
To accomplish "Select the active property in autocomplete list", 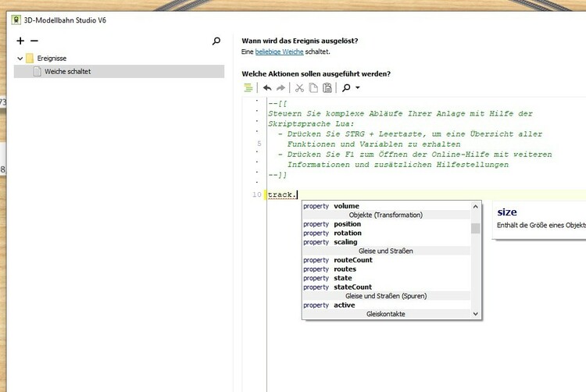I will 344,305.
